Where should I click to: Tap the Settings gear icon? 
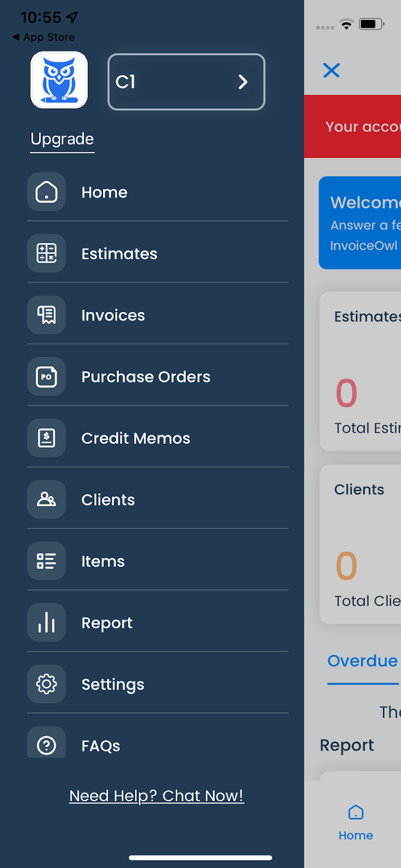(47, 684)
